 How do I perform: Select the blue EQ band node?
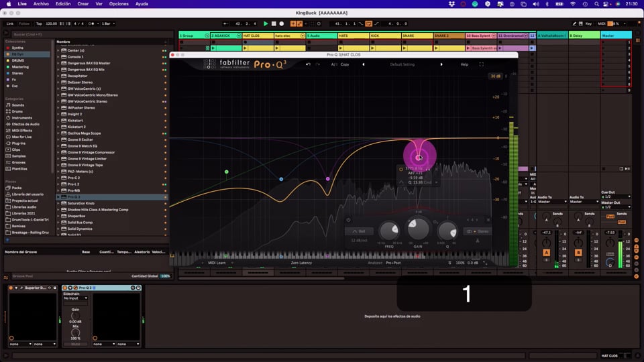point(281,179)
